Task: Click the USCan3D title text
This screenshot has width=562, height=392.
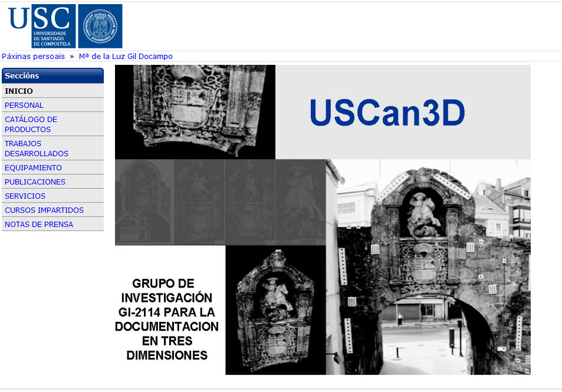Action: (x=387, y=113)
